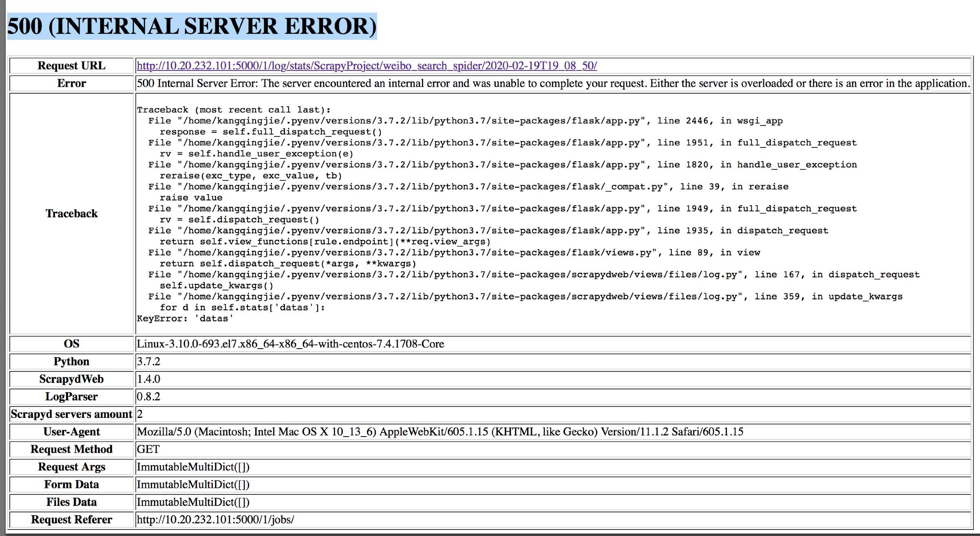Viewport: 980px width, 536px height.
Task: Click the 'line 2446, in wsgi_app' traceback line
Action: point(466,121)
